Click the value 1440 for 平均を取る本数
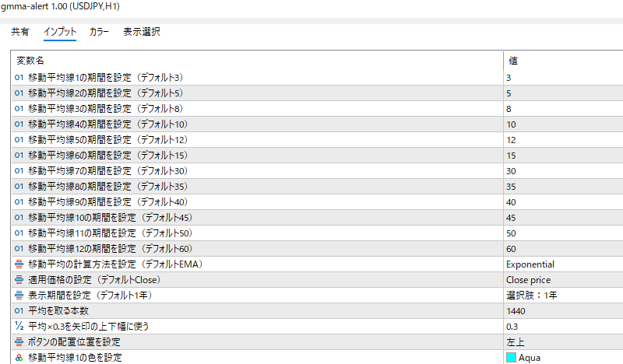The image size is (623, 364). click(516, 310)
